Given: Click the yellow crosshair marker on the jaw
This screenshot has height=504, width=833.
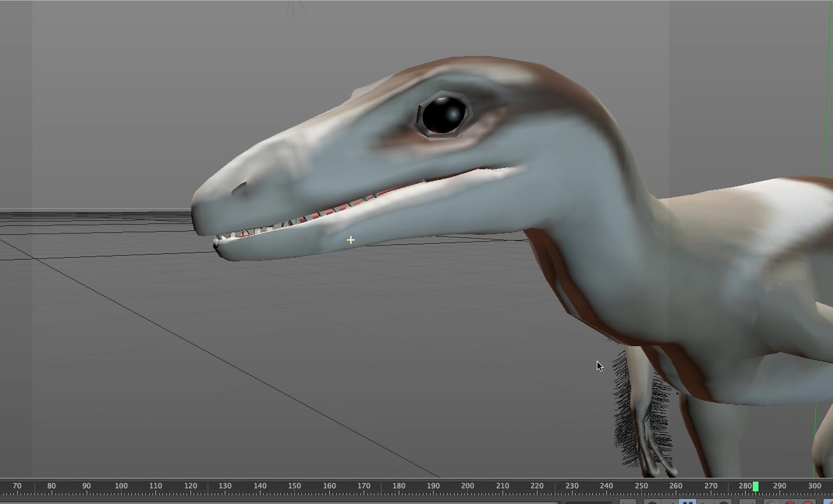Looking at the screenshot, I should [x=351, y=240].
